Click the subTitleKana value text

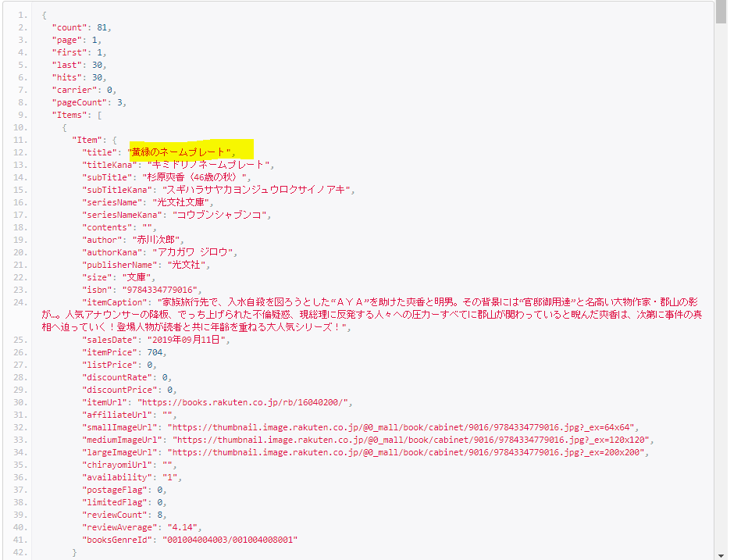tap(257, 190)
